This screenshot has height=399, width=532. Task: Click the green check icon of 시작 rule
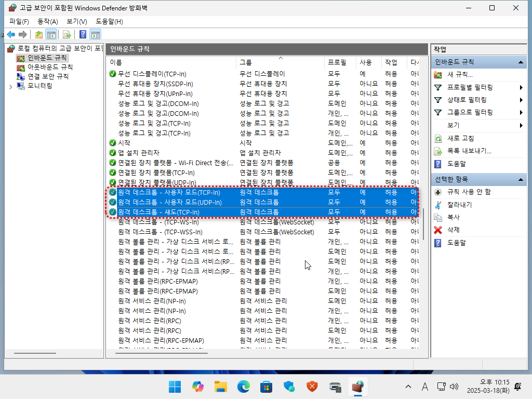[x=113, y=143]
